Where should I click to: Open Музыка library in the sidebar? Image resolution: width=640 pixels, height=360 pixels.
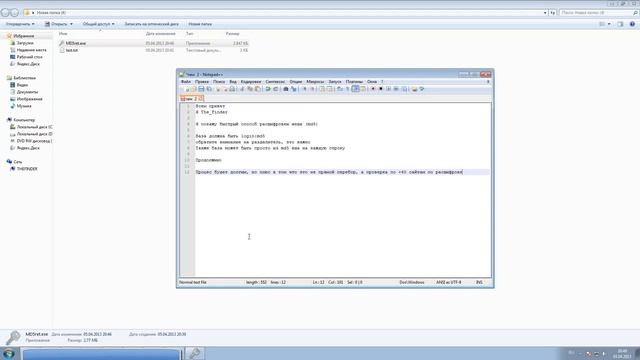[24, 106]
